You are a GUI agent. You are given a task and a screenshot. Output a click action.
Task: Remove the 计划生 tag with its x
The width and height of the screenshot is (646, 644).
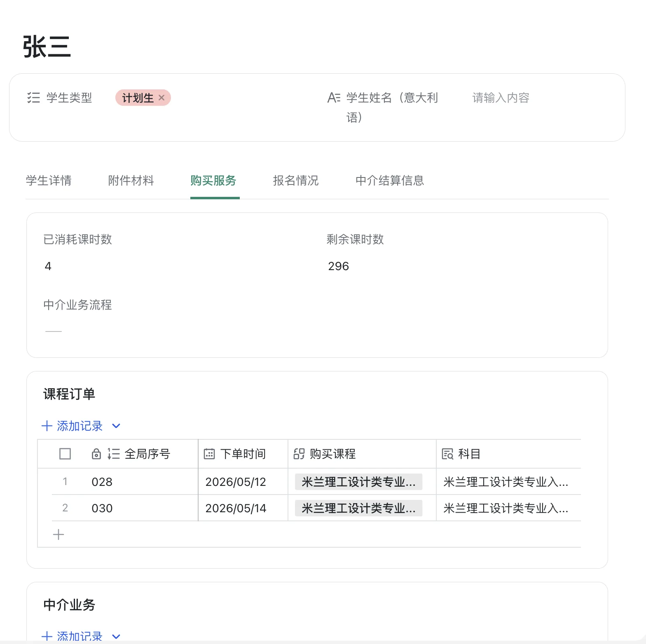coord(161,98)
